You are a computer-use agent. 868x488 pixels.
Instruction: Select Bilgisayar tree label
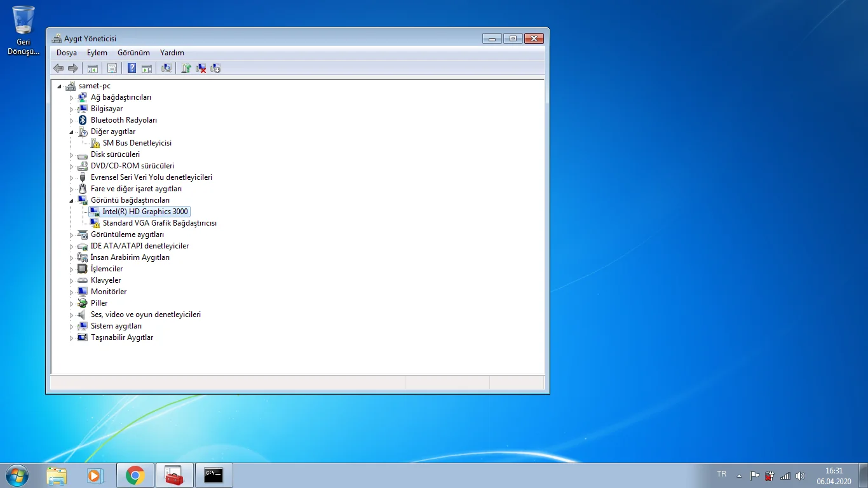(107, 109)
